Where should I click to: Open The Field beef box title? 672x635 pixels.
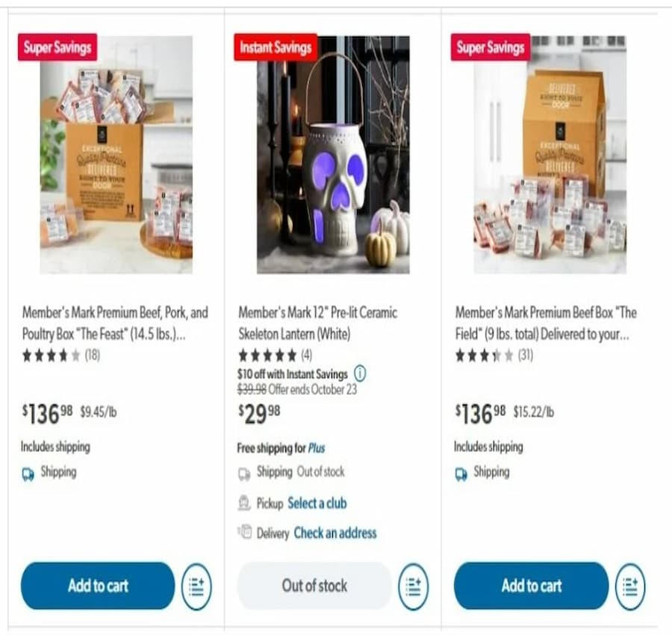[x=546, y=323]
